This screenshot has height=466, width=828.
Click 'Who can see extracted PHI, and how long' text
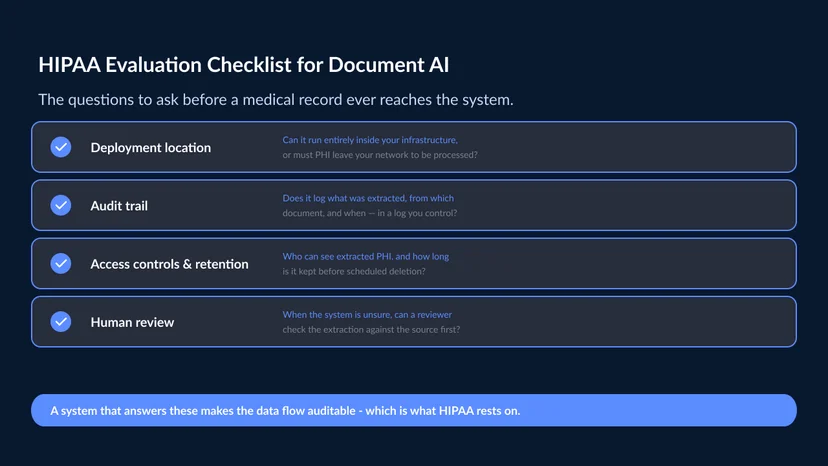(x=365, y=256)
